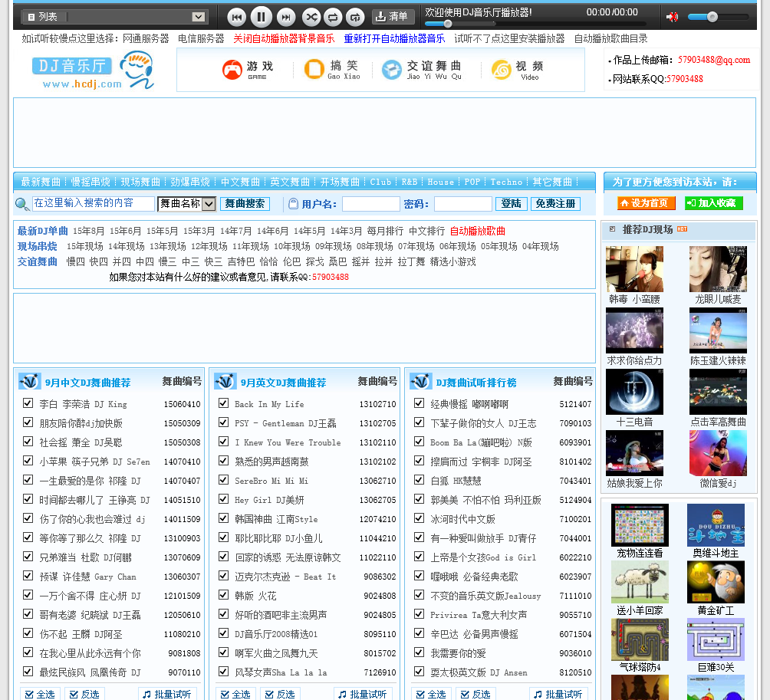Click the previous track player button

click(x=237, y=17)
